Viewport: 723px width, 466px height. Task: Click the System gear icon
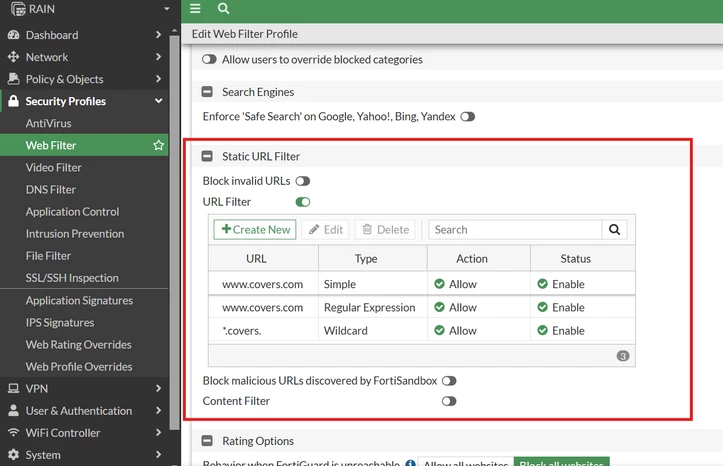(13, 454)
